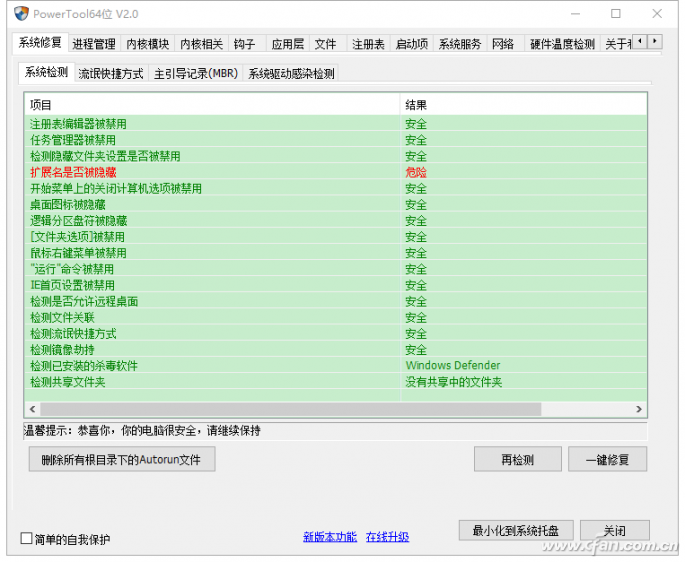Click the 在线升级 link
This screenshot has height=562, width=685.
[387, 537]
